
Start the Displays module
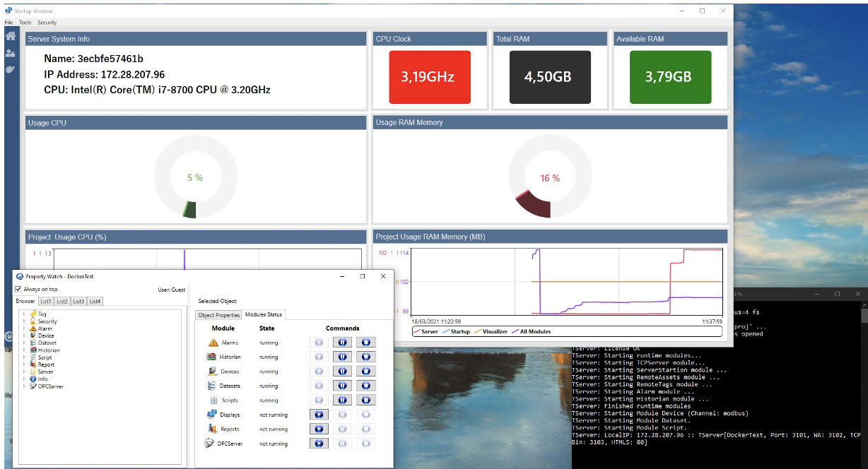point(319,415)
